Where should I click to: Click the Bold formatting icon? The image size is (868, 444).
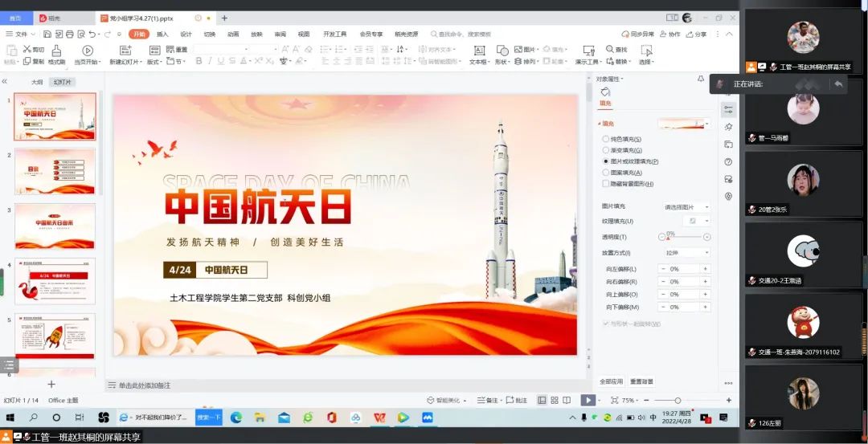(x=199, y=61)
